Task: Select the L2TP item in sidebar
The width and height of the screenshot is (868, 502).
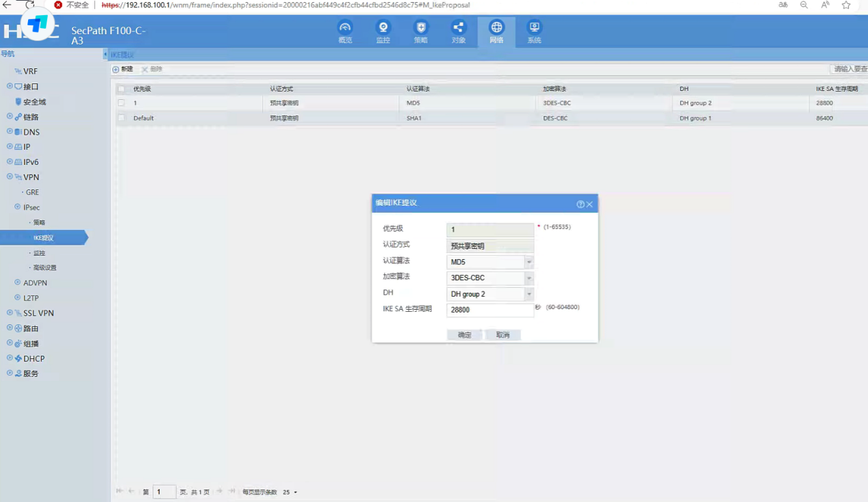Action: pyautogui.click(x=31, y=298)
